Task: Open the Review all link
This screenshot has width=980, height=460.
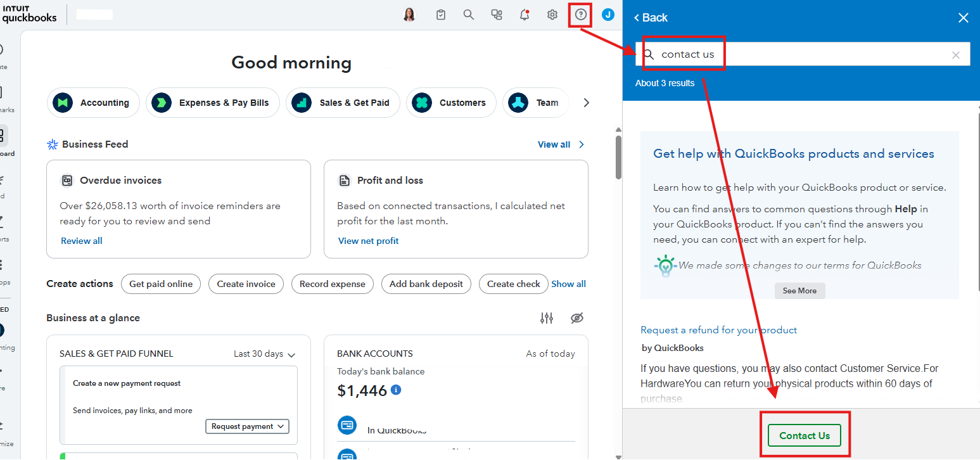Action: [x=82, y=241]
